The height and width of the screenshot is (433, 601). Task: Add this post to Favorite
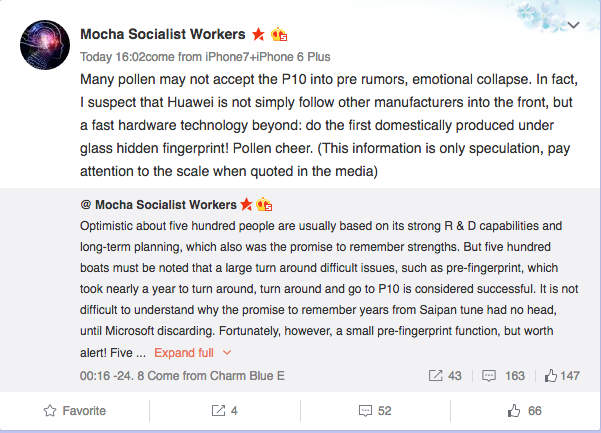(x=75, y=410)
